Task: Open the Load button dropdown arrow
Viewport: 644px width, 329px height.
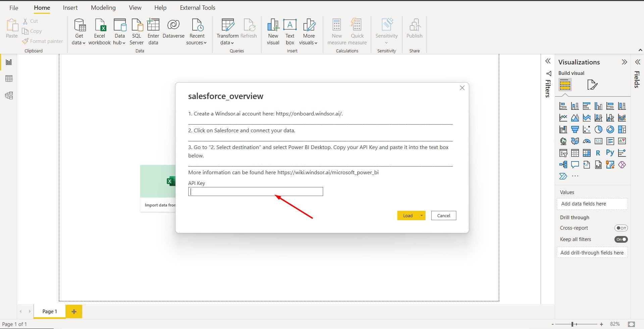Action: click(422, 216)
